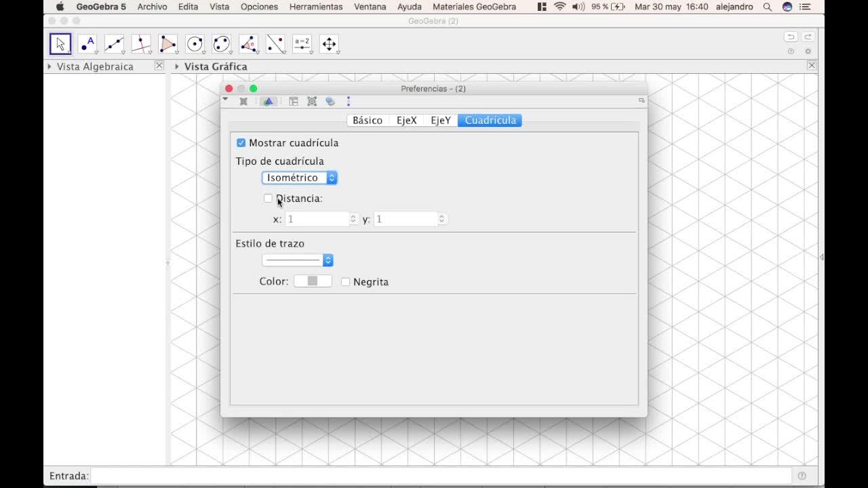Switch to the EjeY tab

441,121
